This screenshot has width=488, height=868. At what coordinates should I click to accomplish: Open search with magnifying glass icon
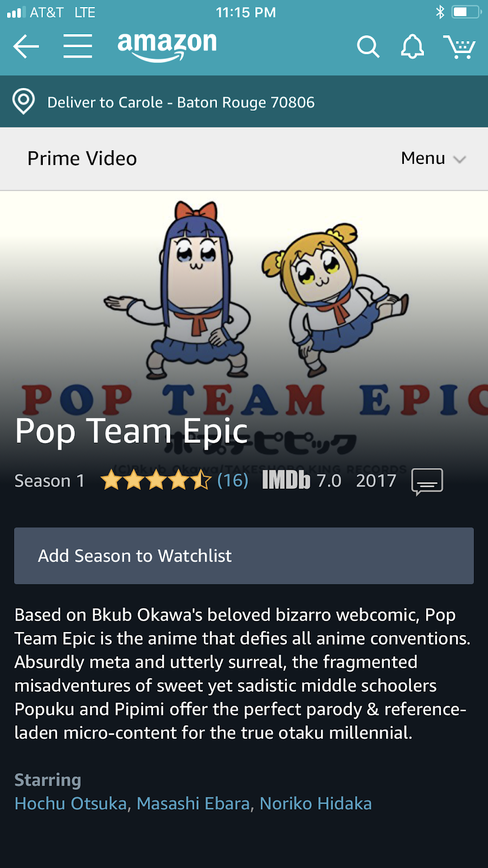pos(368,47)
